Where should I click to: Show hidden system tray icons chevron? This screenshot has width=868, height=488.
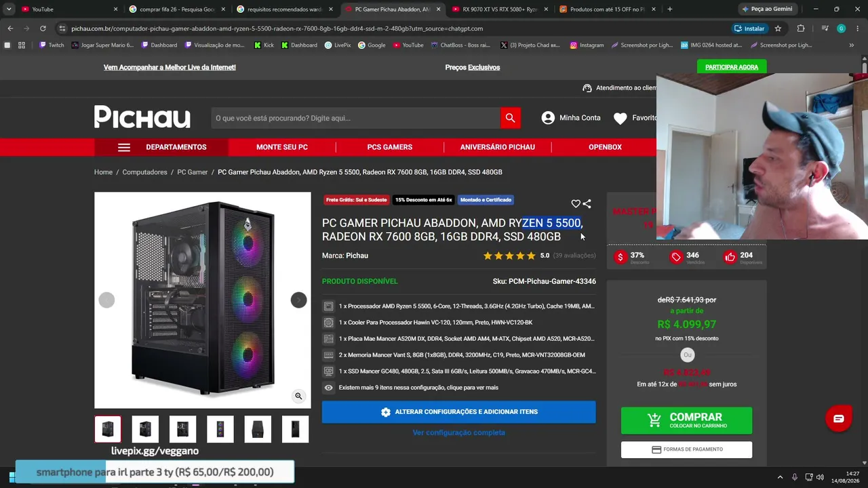780,477
